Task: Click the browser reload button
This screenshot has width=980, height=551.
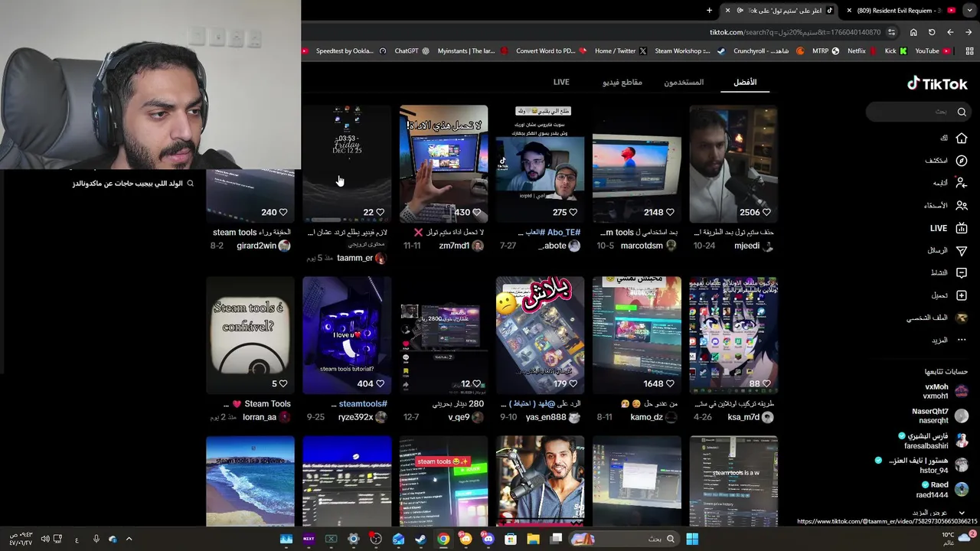Action: [x=932, y=32]
